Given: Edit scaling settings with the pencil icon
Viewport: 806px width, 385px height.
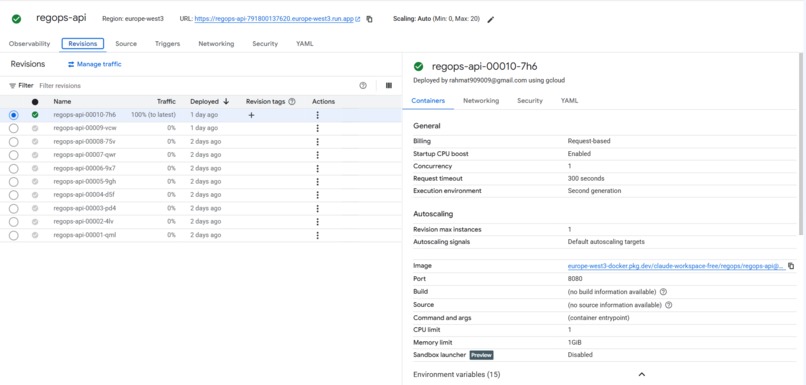Looking at the screenshot, I should click(x=490, y=20).
